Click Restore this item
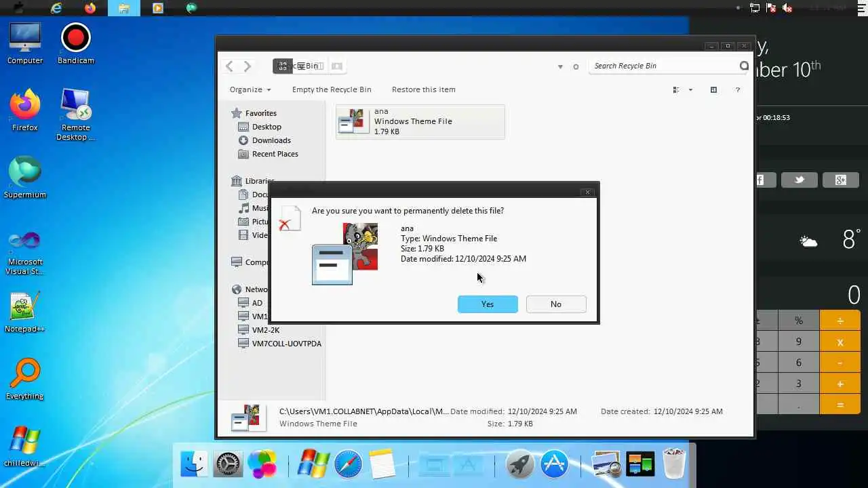This screenshot has height=488, width=868. pos(424,89)
